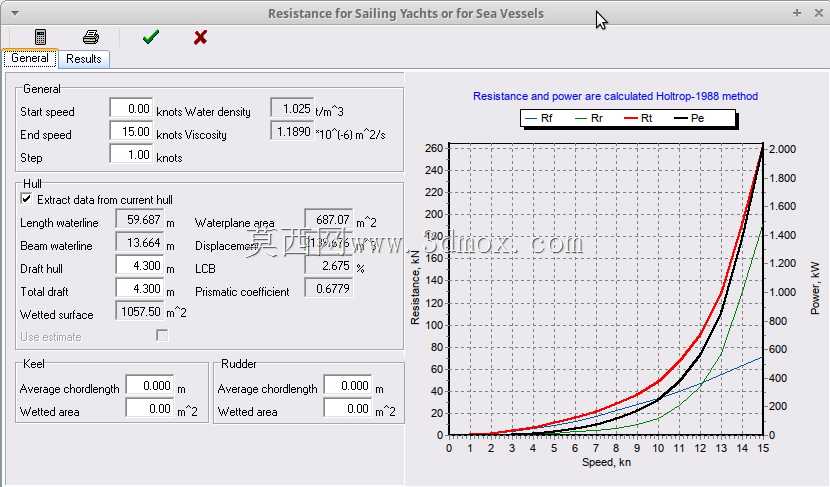The image size is (830, 487).
Task: Click the 'Speed, kn' axis label
Action: pos(606,462)
